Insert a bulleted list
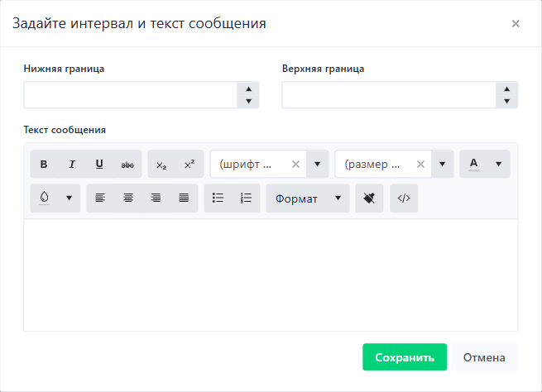542x392 pixels. 218,198
